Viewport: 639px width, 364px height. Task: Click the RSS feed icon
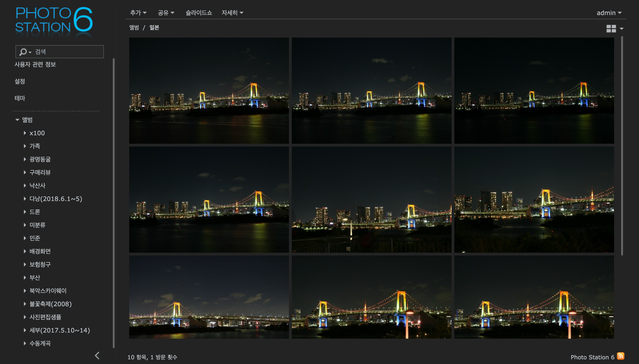pos(620,356)
